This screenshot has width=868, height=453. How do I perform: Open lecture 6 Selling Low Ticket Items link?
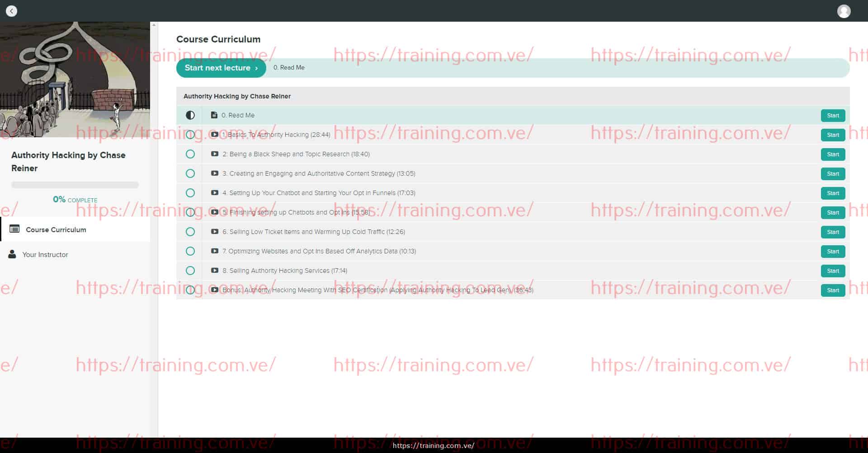point(313,232)
